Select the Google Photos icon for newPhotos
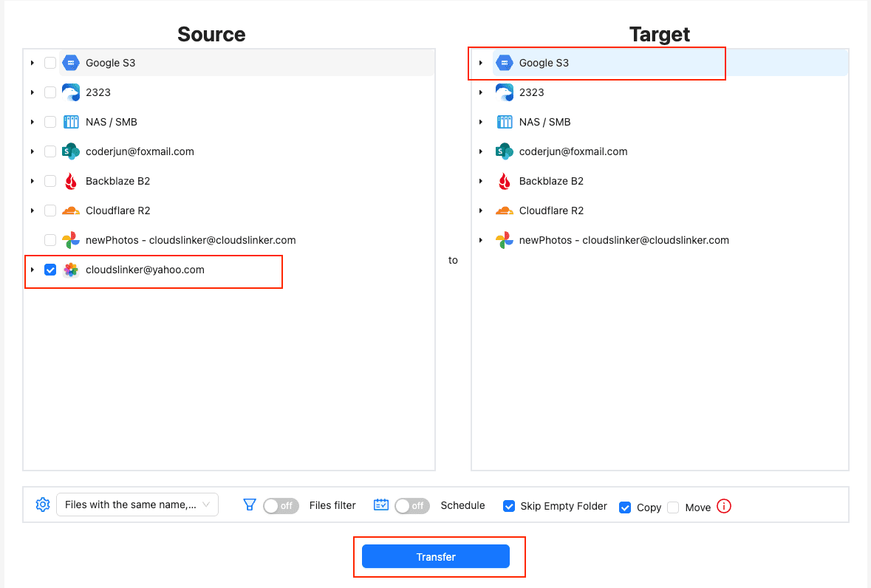Screen dimensions: 871x588 [71, 240]
